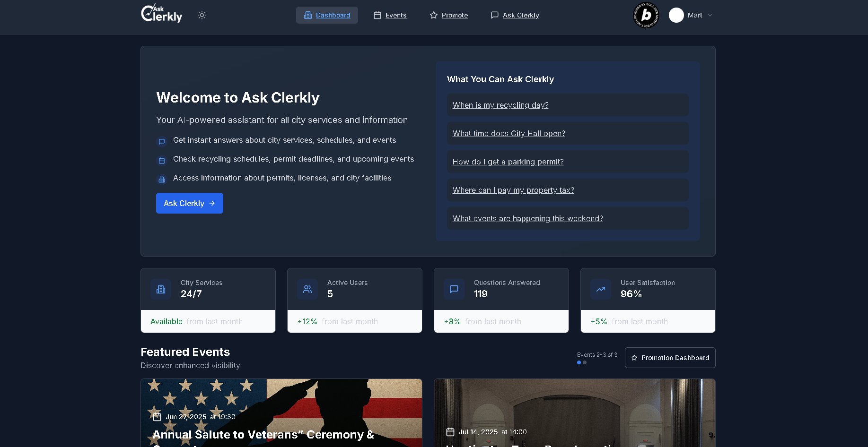The width and height of the screenshot is (868, 447).
Task: Go to the Events nav item
Action: (x=390, y=15)
